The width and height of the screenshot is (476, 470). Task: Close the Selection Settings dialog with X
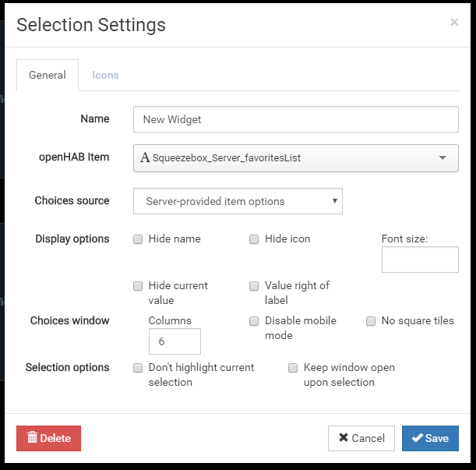pos(454,23)
